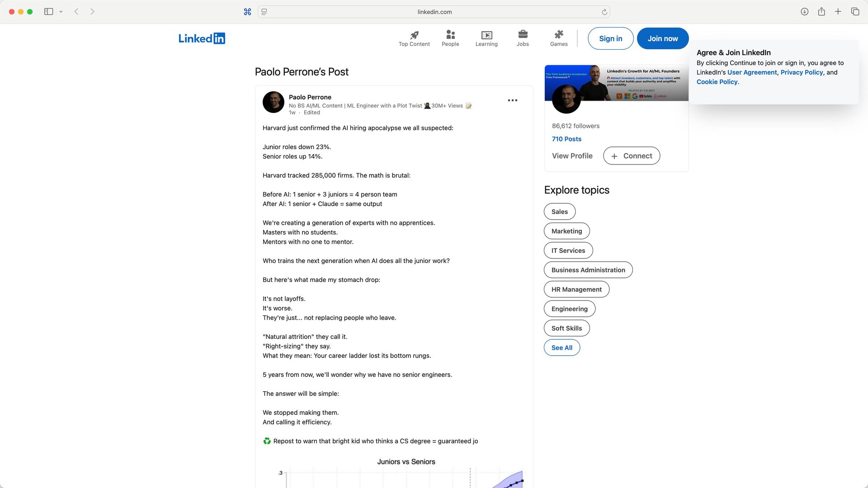This screenshot has height=488, width=868.
Task: Open the Learning video icon
Action: pos(486,35)
